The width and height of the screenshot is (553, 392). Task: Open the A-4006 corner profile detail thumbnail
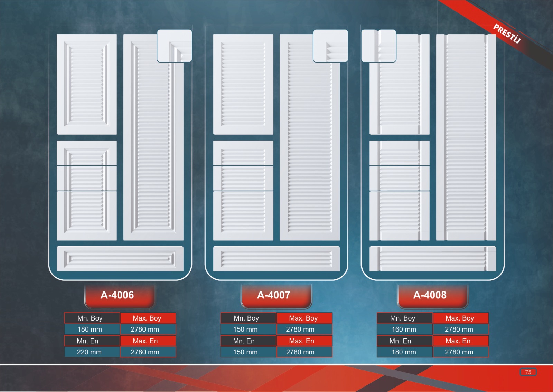174,46
